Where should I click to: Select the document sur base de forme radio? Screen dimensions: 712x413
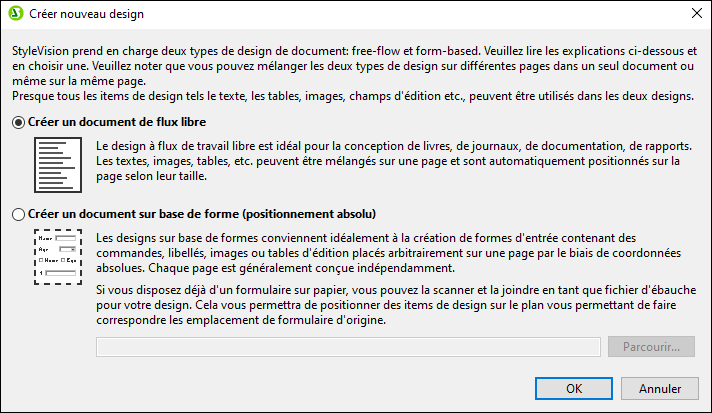click(18, 214)
